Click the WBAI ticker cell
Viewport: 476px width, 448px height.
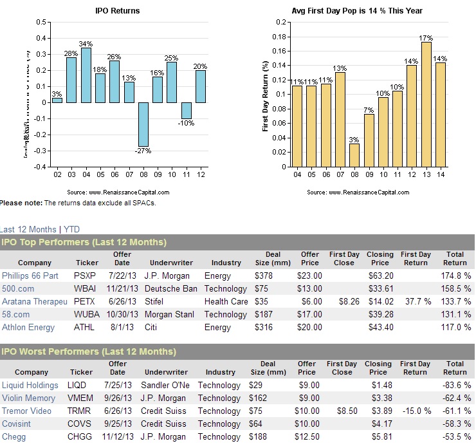[85, 288]
